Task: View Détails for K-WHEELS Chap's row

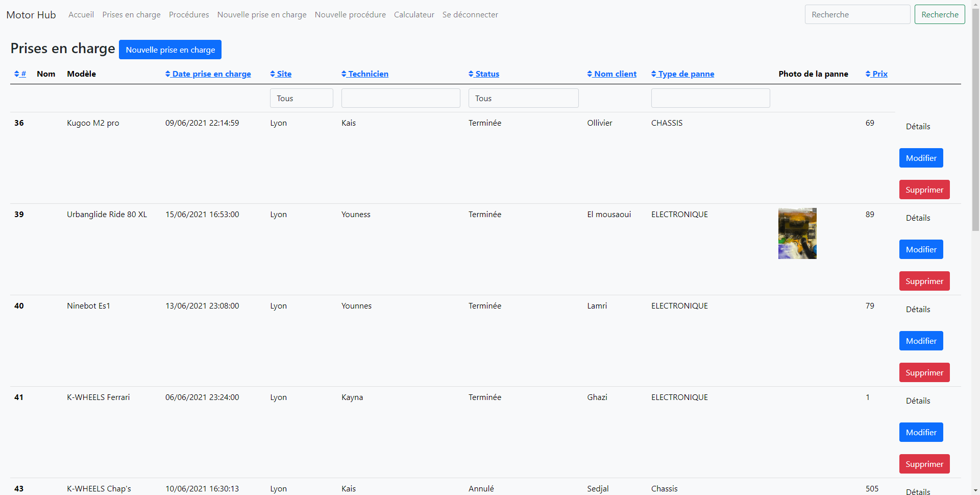Action: [x=918, y=491]
